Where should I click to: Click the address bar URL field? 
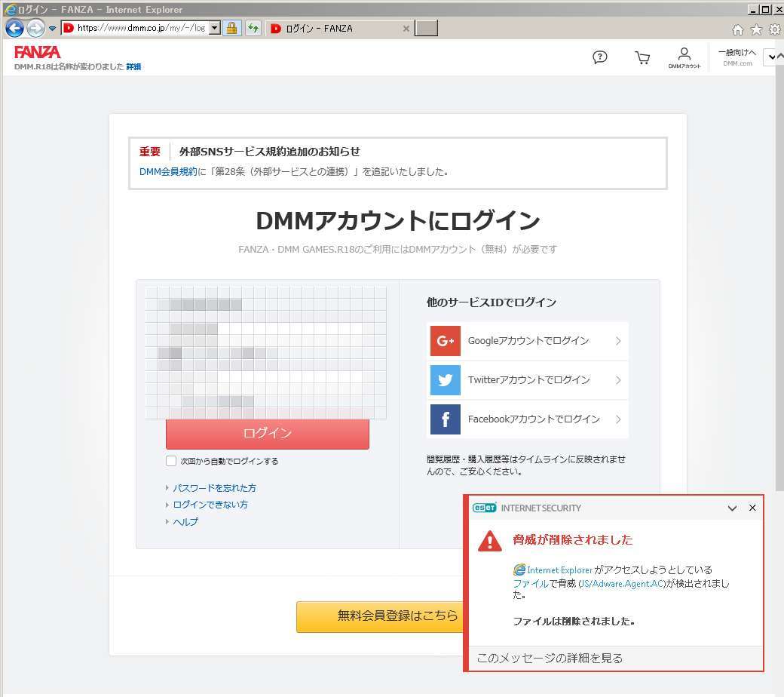pyautogui.click(x=141, y=28)
